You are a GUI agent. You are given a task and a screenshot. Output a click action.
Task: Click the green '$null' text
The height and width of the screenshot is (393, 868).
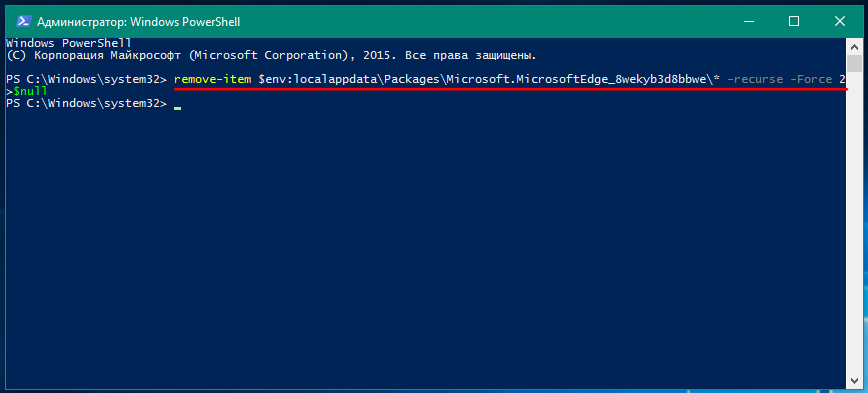tap(30, 91)
